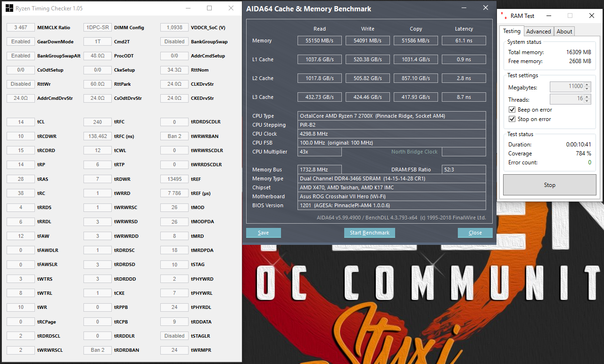604x364 pixels.
Task: Click the Memory Bus 1732.8 MHz field
Action: click(x=320, y=170)
